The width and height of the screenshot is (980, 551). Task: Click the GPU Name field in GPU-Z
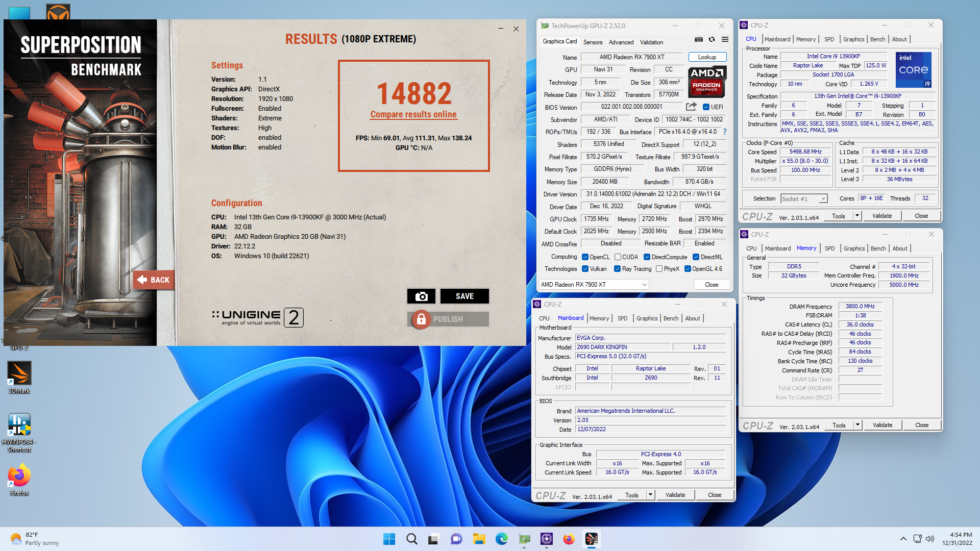632,57
